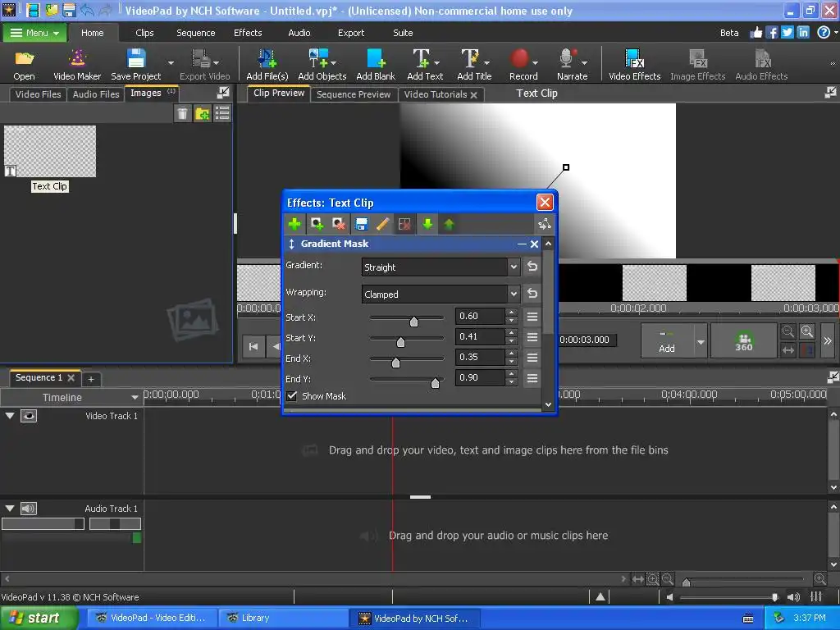
Task: Click the delete trash icon in bin
Action: pos(182,113)
